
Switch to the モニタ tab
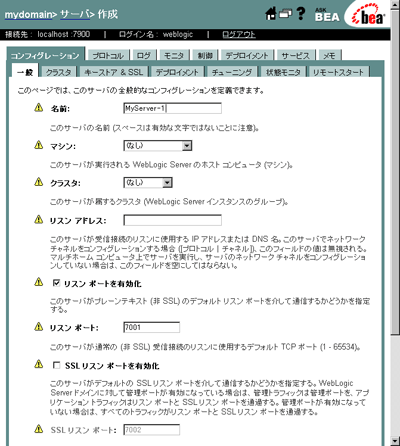point(174,55)
